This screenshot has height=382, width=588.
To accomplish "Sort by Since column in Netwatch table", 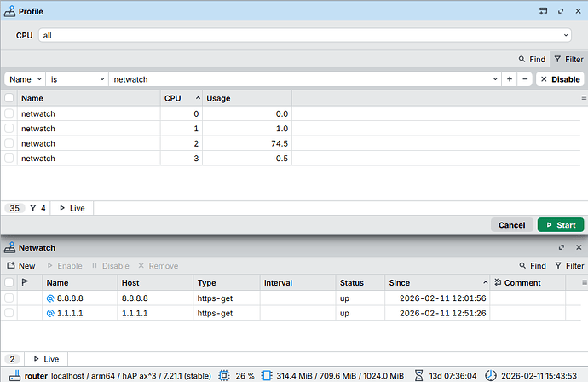I will [437, 282].
